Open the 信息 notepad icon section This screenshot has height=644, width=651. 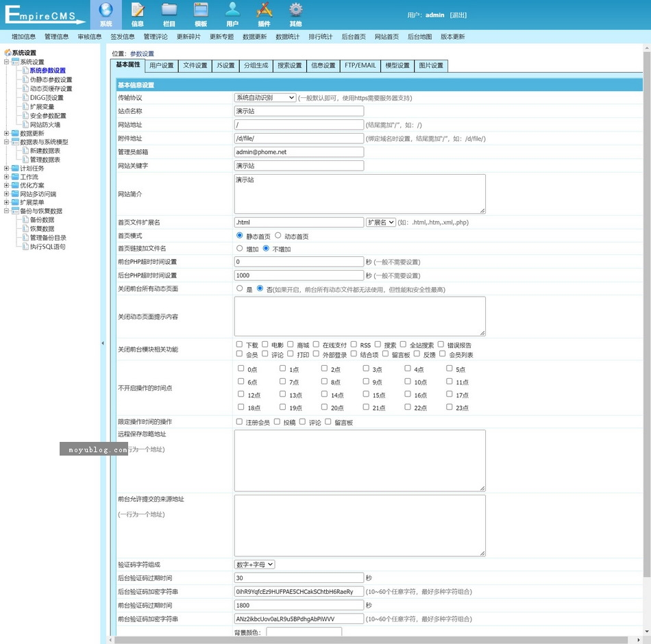138,14
